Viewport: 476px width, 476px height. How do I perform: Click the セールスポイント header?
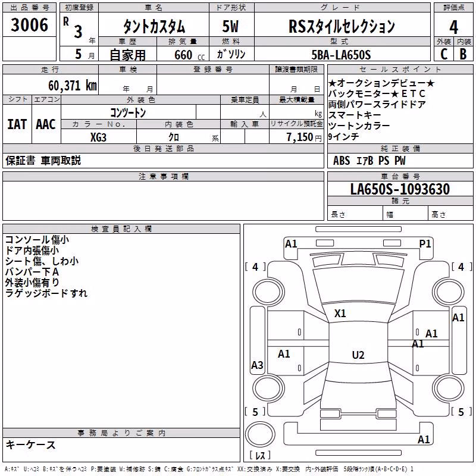coord(400,69)
